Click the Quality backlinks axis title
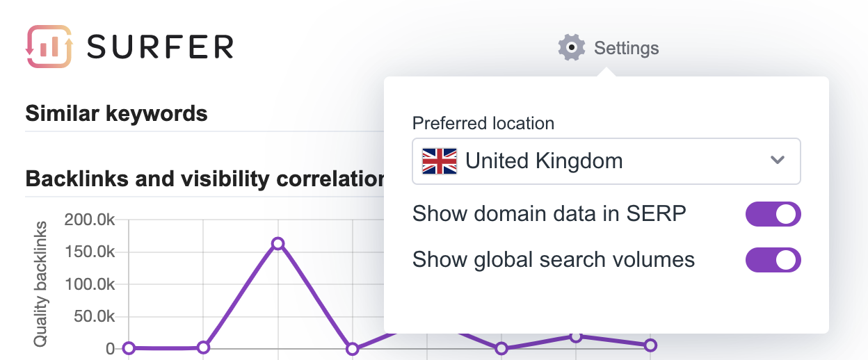This screenshot has width=868, height=360. (x=40, y=284)
